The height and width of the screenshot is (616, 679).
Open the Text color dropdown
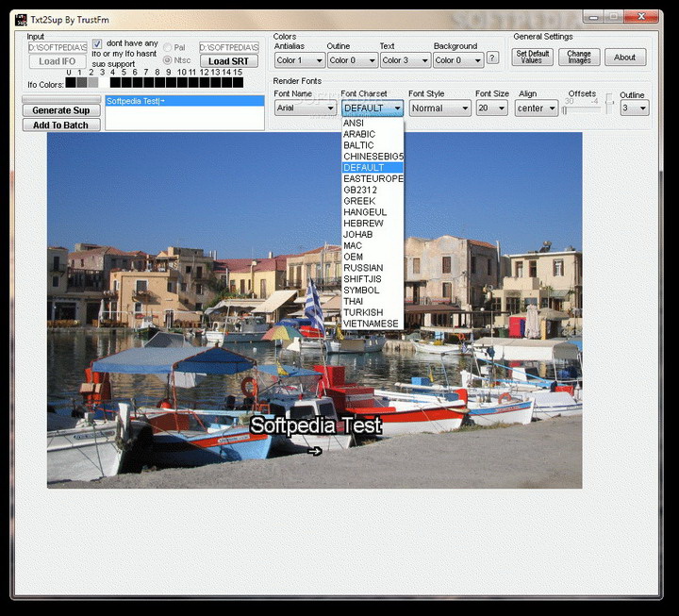(406, 60)
